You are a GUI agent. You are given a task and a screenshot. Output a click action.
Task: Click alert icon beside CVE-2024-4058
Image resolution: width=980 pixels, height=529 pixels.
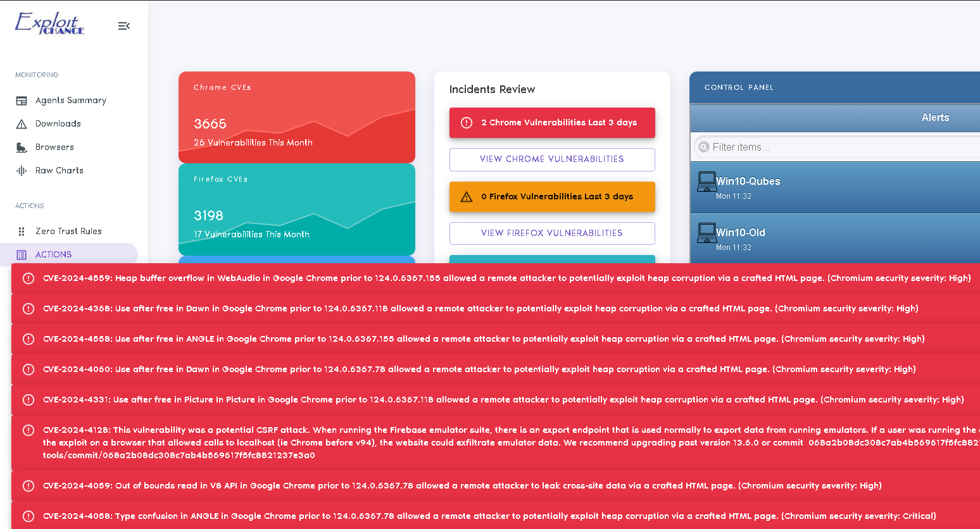[x=28, y=516]
